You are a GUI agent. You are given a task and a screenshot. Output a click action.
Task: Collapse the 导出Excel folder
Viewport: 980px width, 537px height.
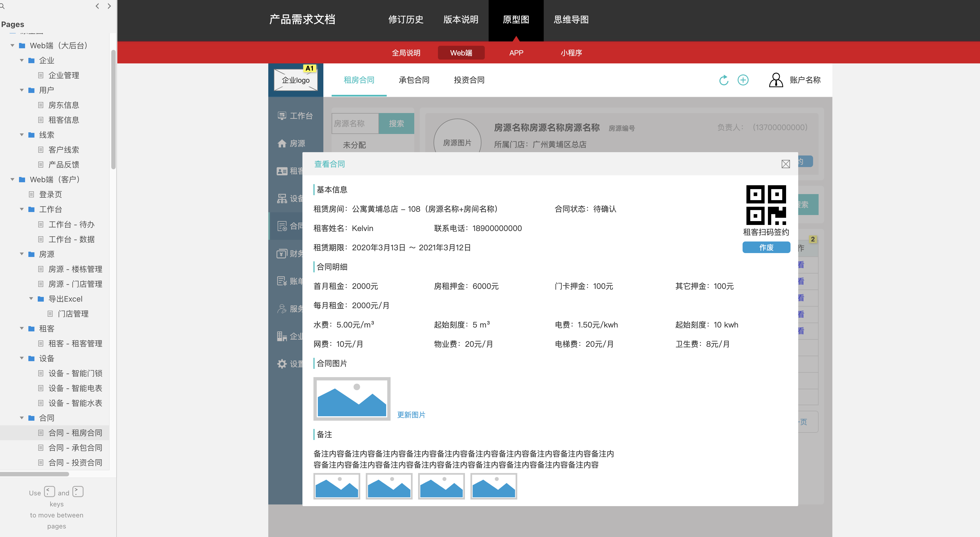[x=31, y=299]
